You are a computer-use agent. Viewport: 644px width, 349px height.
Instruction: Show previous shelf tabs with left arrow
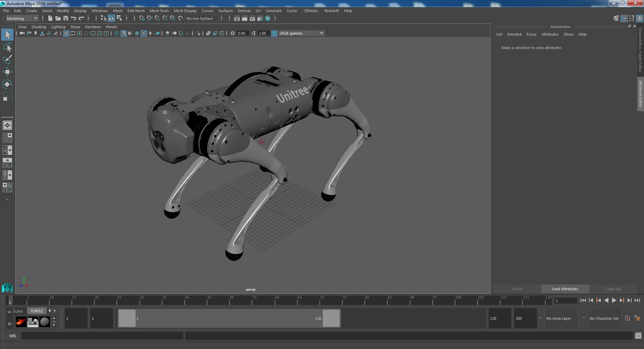click(x=50, y=311)
